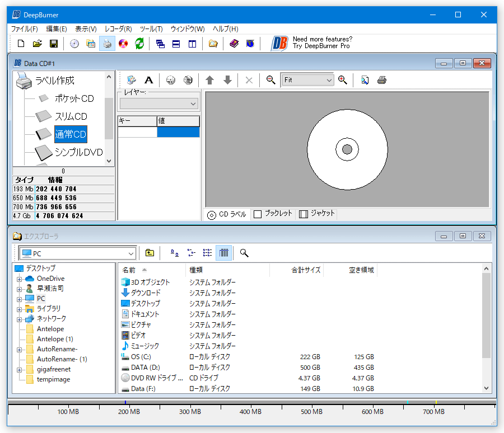504x433 pixels.
Task: Open a project with the open-folder icon
Action: tap(38, 44)
